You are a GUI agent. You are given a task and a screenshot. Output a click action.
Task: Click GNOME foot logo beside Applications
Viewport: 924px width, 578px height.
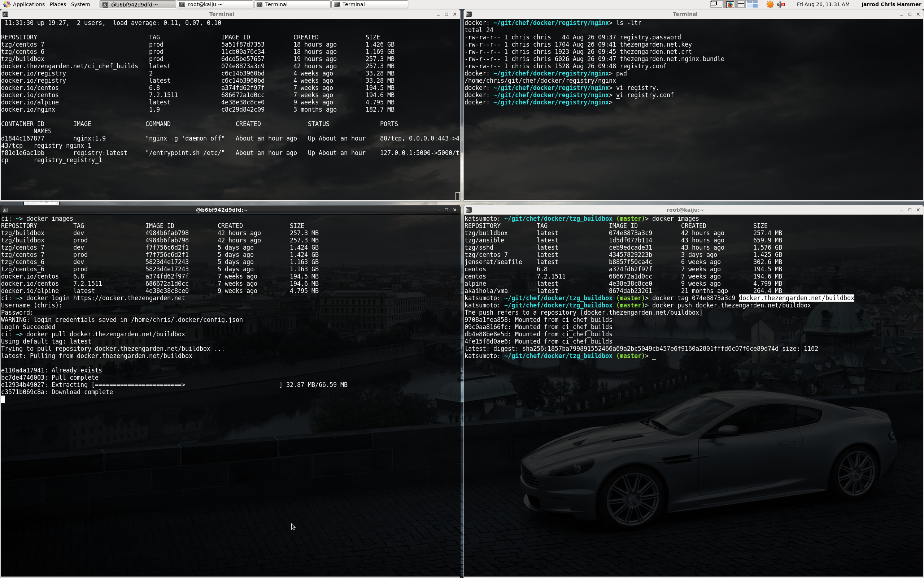click(6, 4)
